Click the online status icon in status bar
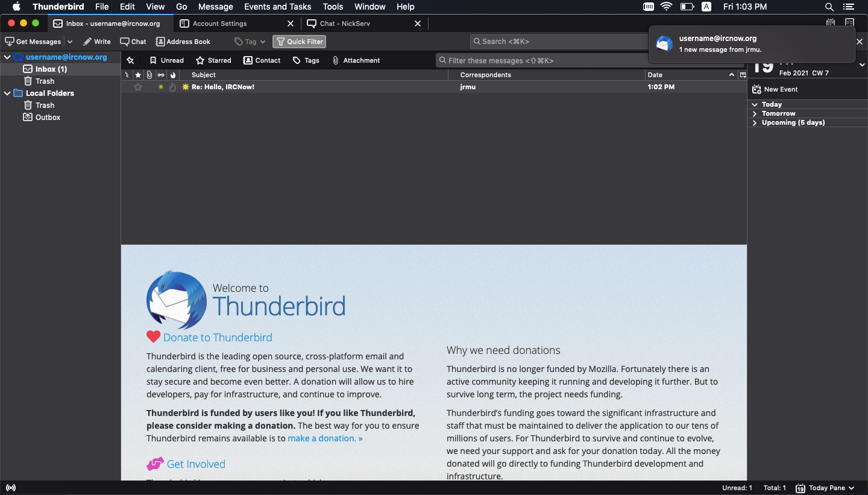Image resolution: width=868 pixels, height=495 pixels. click(x=10, y=488)
